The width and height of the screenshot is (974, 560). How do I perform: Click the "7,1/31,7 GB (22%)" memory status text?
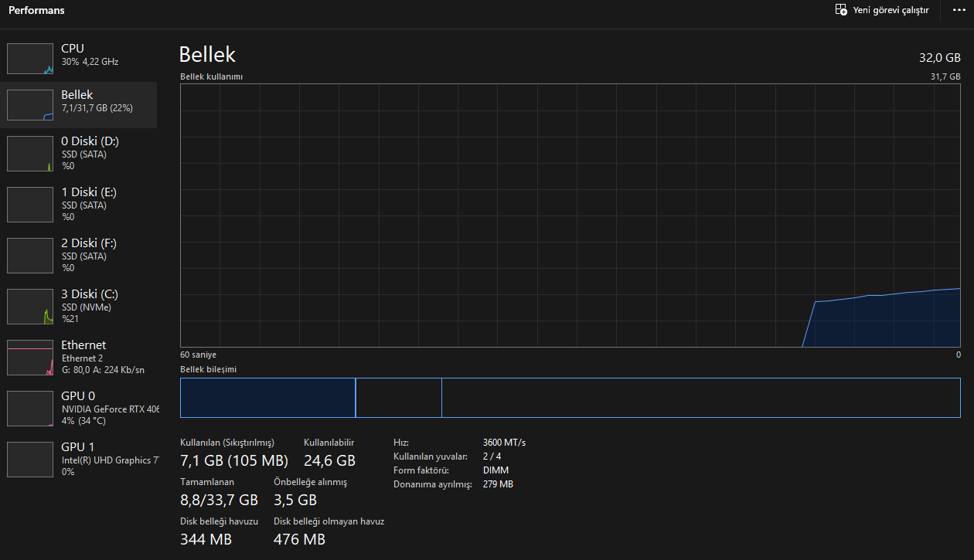point(97,108)
